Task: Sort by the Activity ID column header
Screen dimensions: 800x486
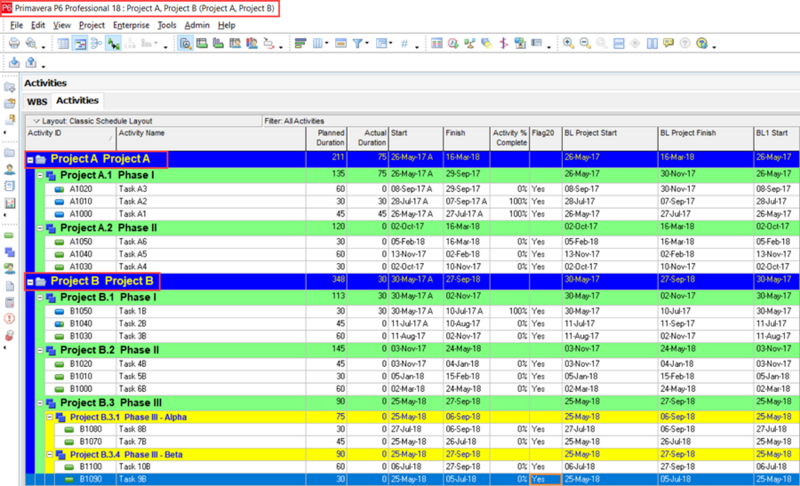Action: [71, 138]
